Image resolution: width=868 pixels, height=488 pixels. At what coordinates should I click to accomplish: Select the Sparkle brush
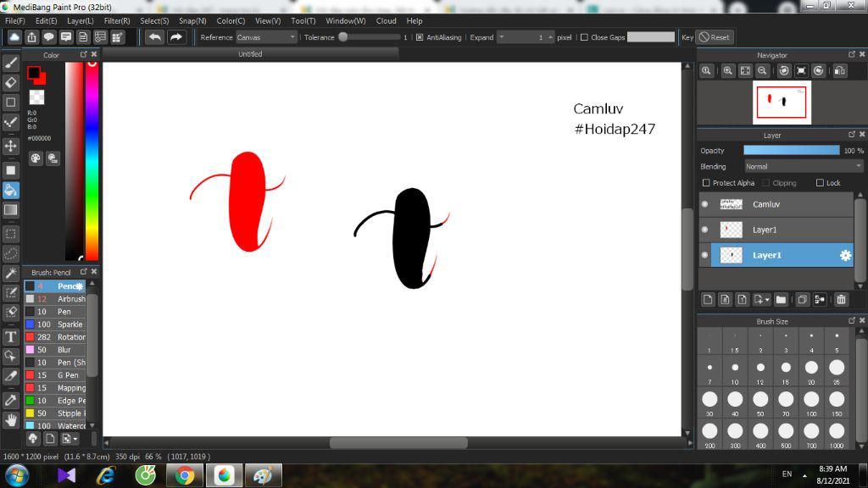pos(55,324)
